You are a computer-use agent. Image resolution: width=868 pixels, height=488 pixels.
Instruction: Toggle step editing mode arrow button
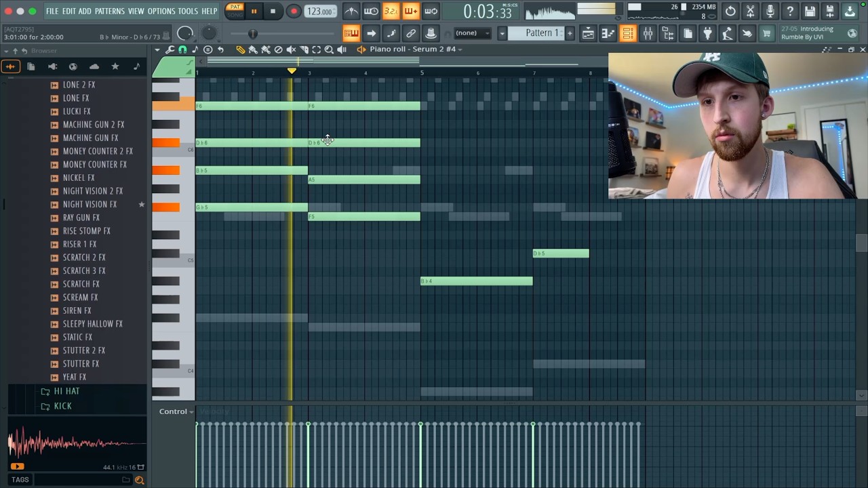click(x=371, y=33)
